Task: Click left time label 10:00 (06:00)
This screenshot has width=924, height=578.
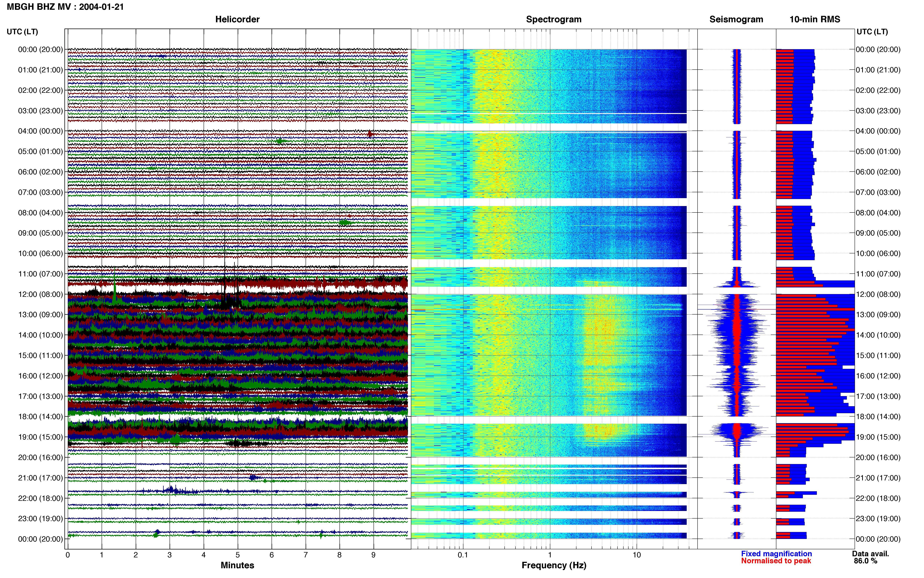Action: pos(41,253)
